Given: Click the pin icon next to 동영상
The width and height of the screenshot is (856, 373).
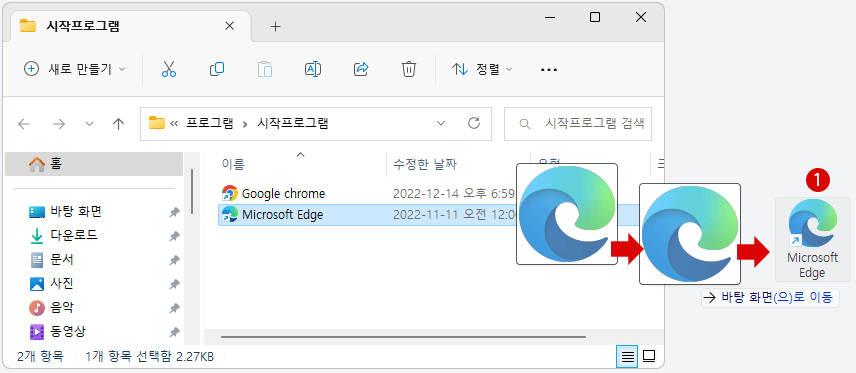Looking at the screenshot, I should point(174,332).
